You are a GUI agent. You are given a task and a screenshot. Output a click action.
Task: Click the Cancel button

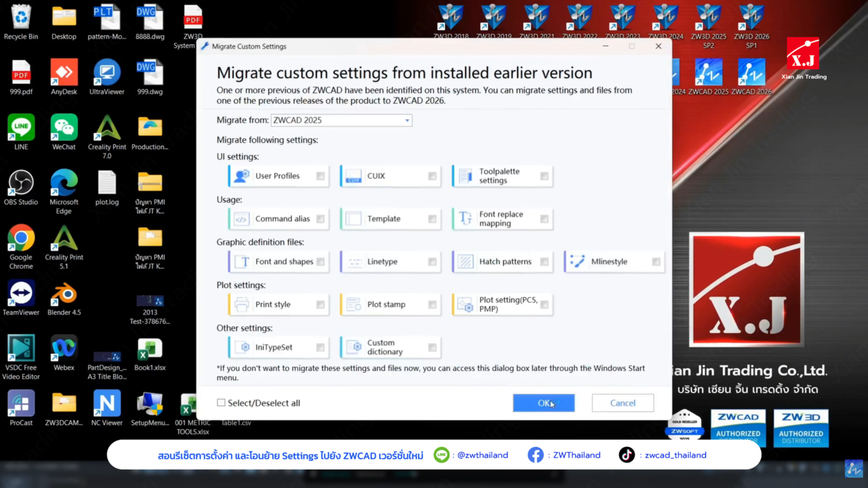(623, 403)
